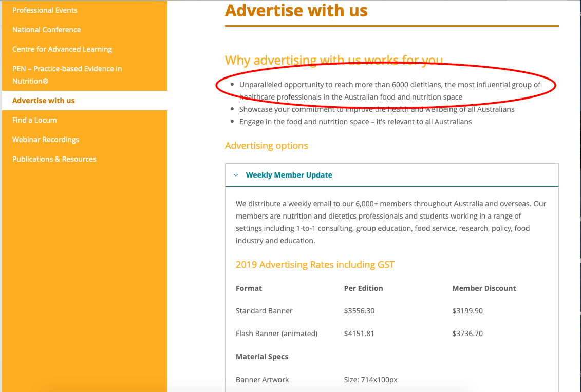581x392 pixels.
Task: Go to National Conference page
Action: (46, 30)
